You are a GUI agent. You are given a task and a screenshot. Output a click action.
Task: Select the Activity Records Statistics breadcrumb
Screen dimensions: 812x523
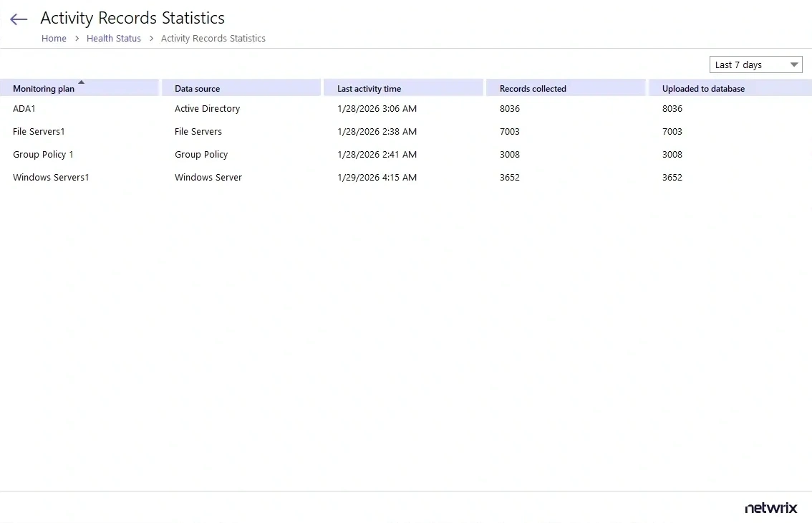[213, 38]
